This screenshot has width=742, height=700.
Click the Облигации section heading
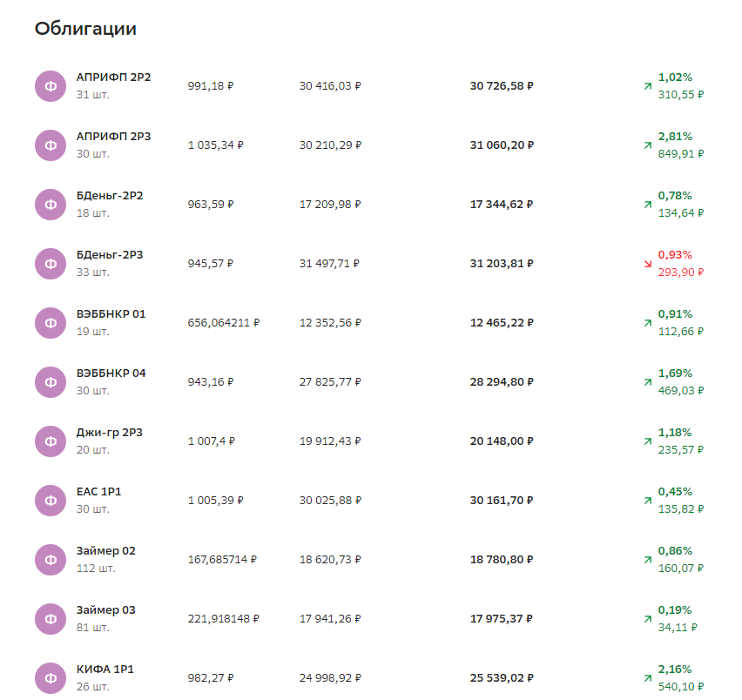85,29
